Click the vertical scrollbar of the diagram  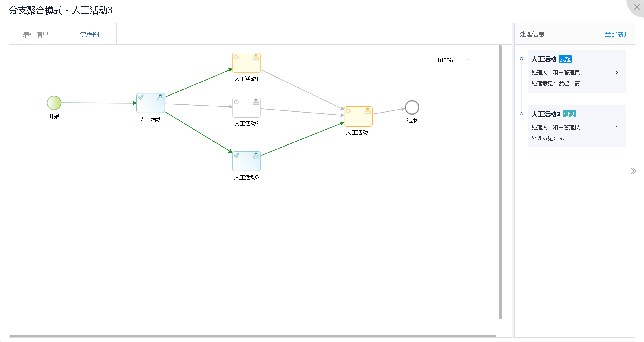[x=500, y=182]
